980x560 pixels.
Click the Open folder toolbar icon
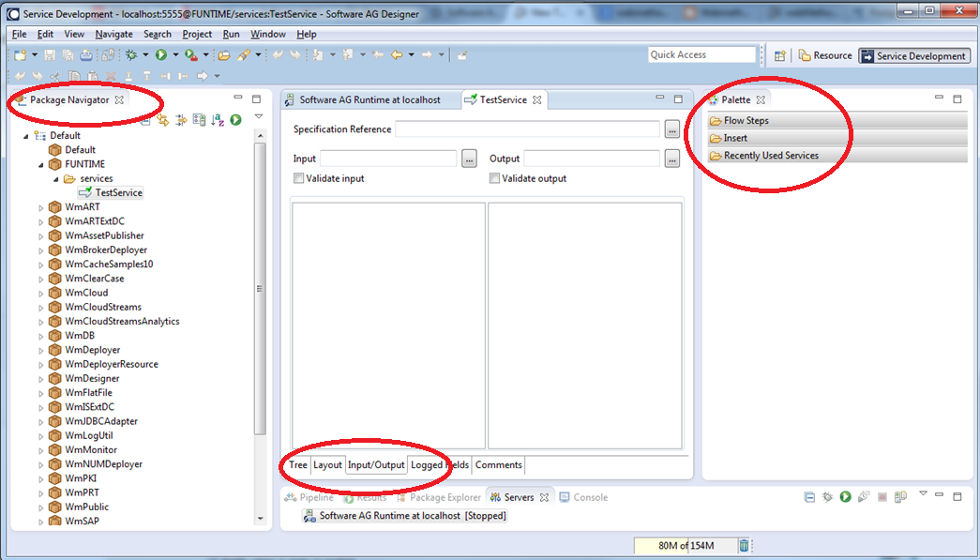(224, 55)
